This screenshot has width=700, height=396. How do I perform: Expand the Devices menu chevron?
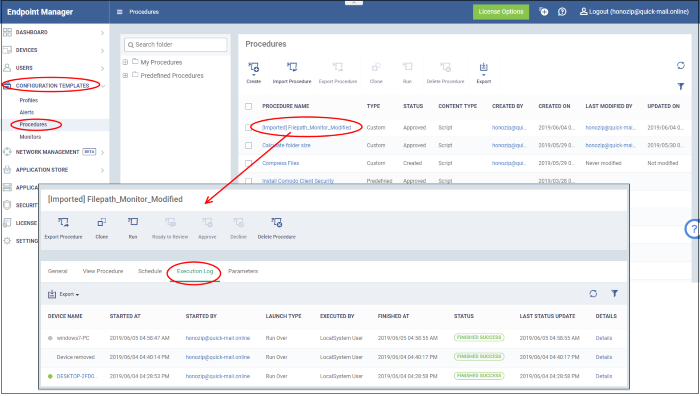pyautogui.click(x=102, y=50)
